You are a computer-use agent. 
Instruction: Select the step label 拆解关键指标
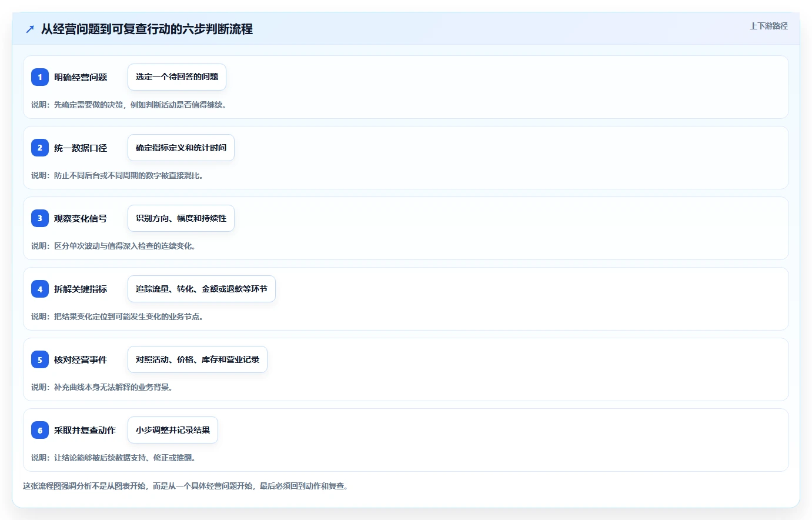[x=81, y=289]
